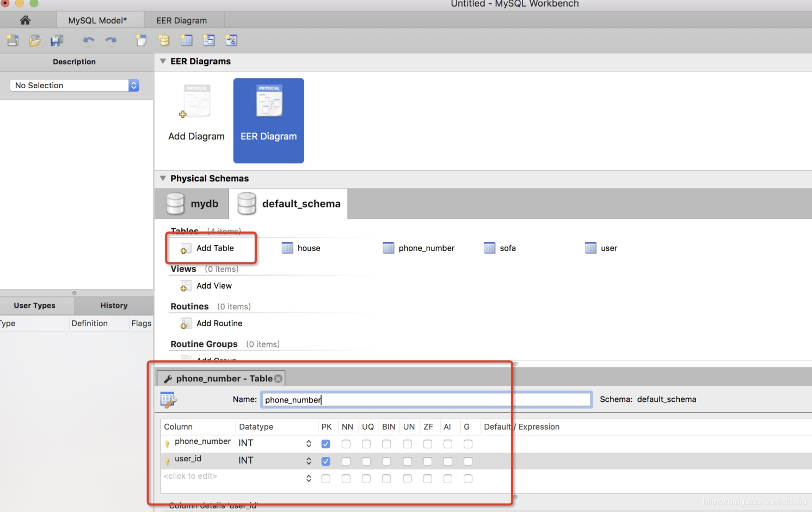Enable ZF for user_id column
The width and height of the screenshot is (812, 512).
coord(428,461)
